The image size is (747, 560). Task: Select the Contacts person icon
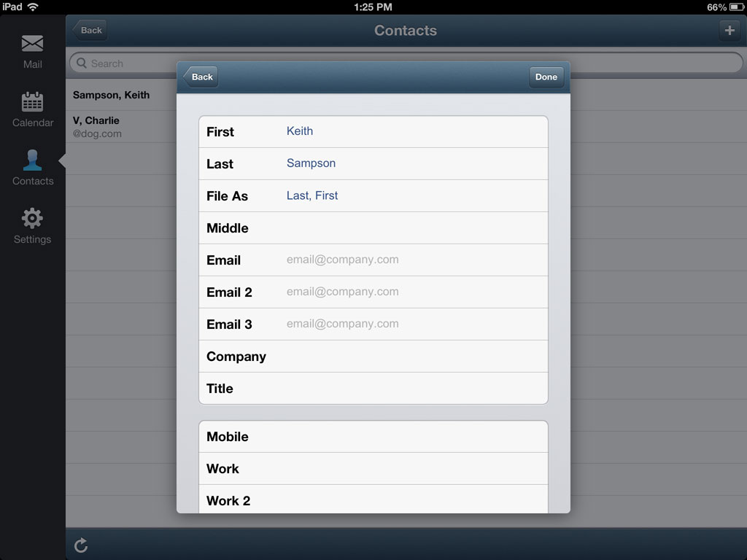32,160
